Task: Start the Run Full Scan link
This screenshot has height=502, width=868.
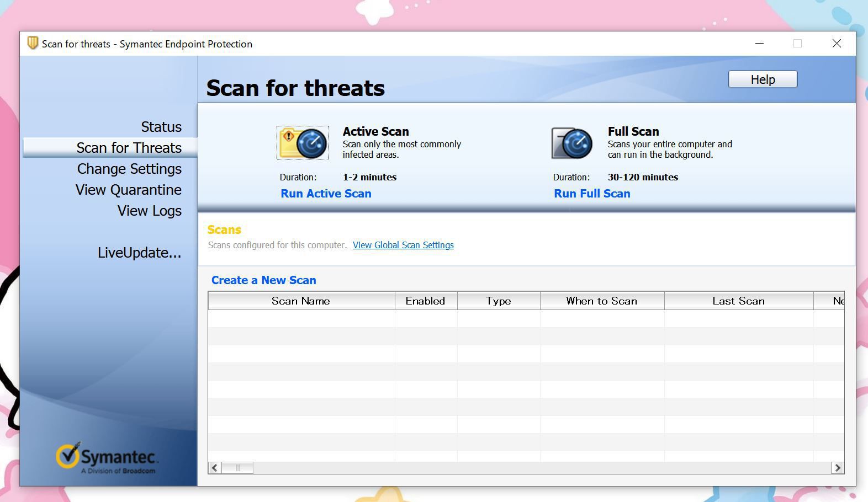Action: tap(592, 194)
